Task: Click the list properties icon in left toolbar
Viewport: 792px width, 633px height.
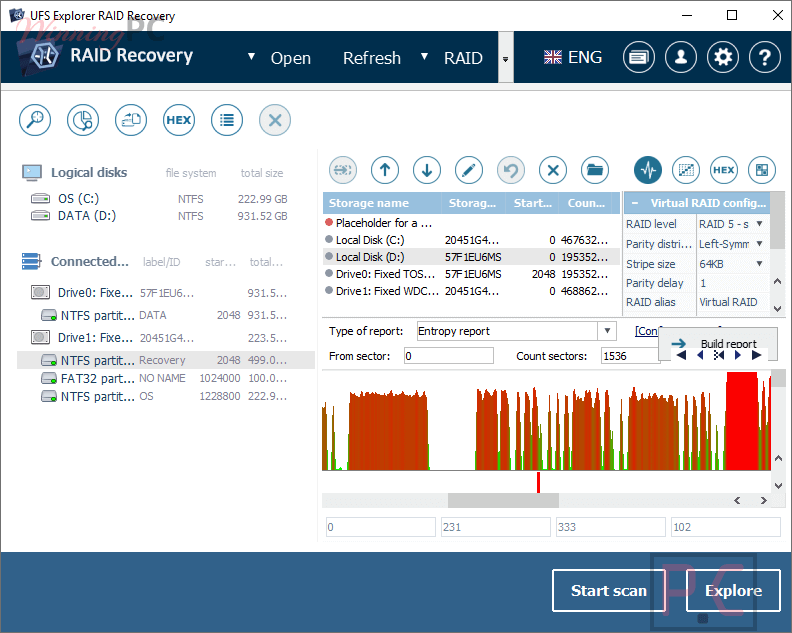Action: (227, 120)
